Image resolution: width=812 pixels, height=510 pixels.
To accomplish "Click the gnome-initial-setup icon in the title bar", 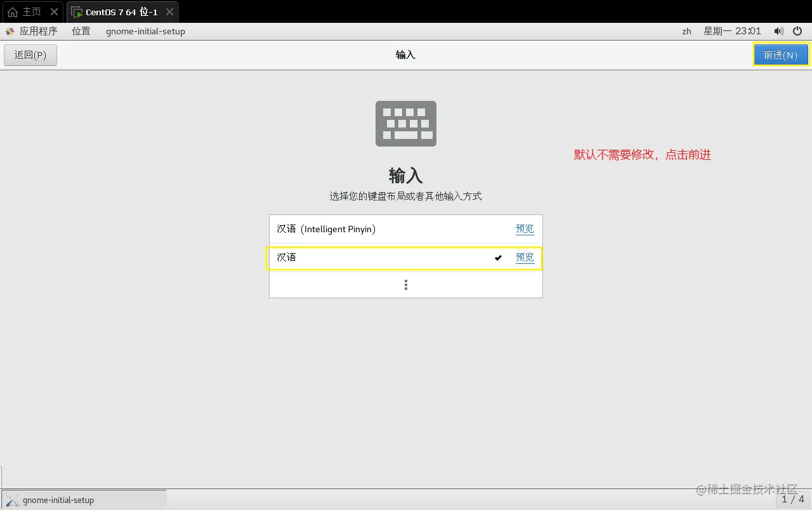I will [x=145, y=31].
